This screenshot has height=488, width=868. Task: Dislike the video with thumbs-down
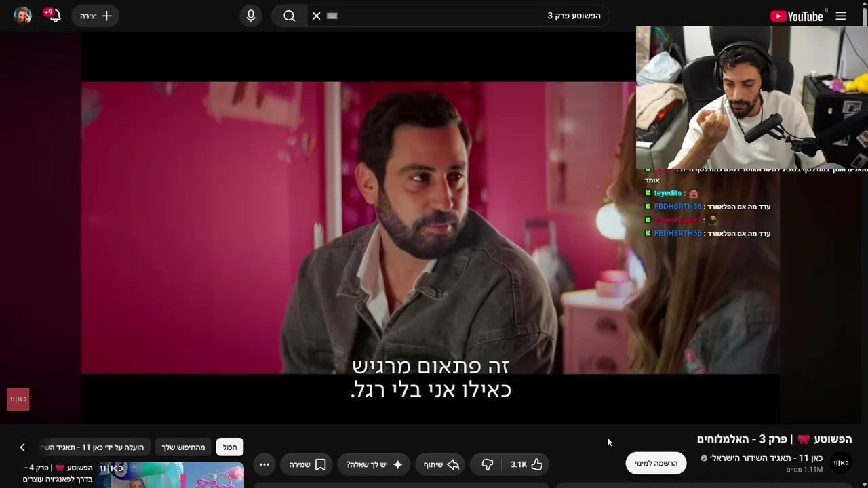pyautogui.click(x=487, y=464)
